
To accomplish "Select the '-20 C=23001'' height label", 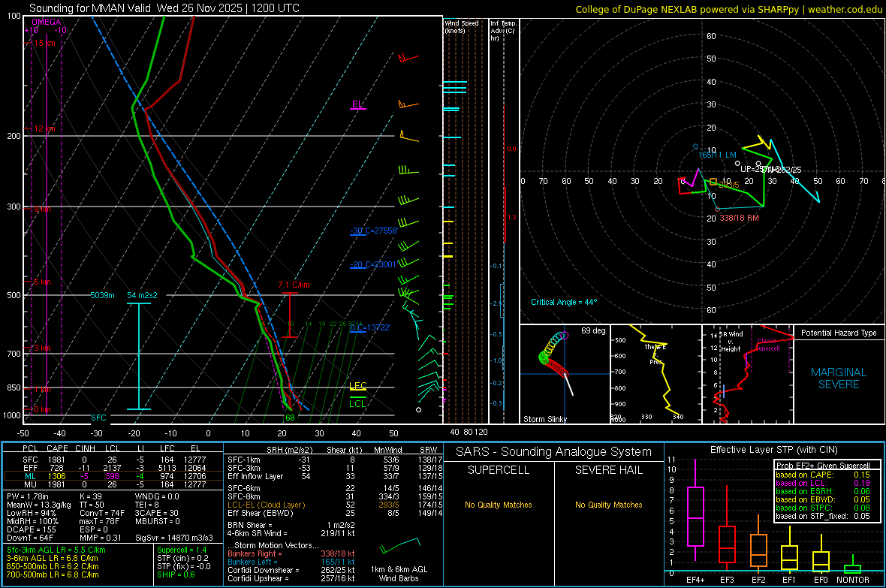I will (x=373, y=264).
